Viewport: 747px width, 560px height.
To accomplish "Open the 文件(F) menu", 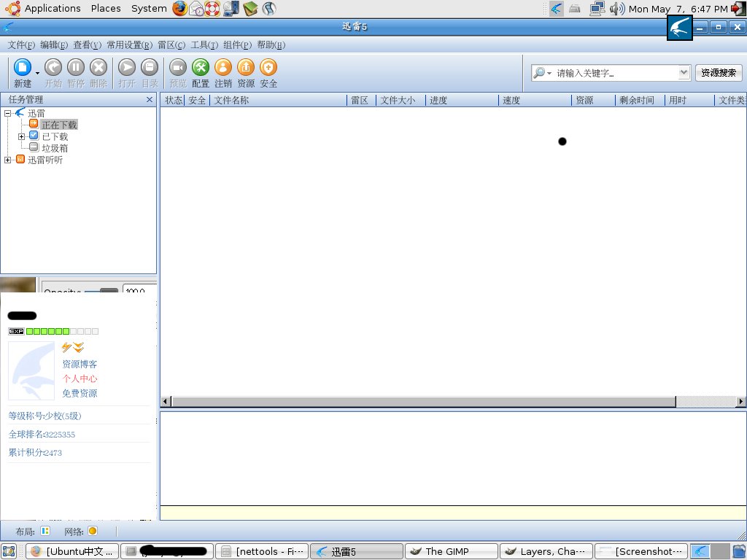I will pos(21,44).
